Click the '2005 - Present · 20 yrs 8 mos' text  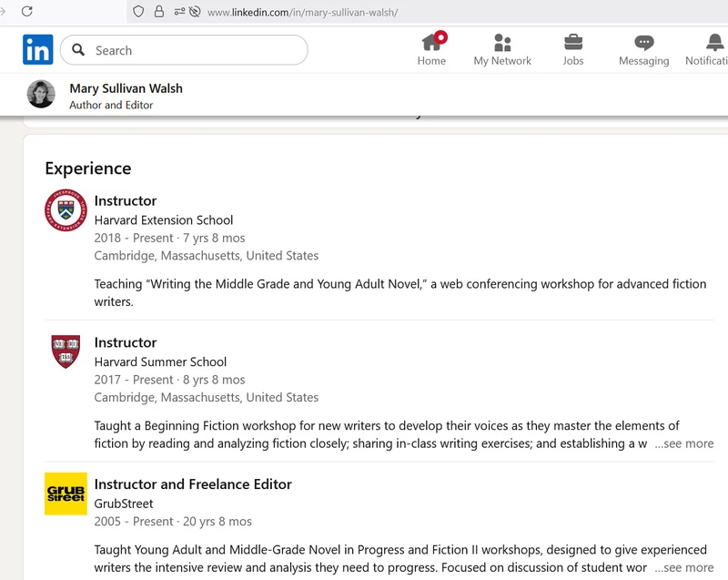tap(173, 522)
